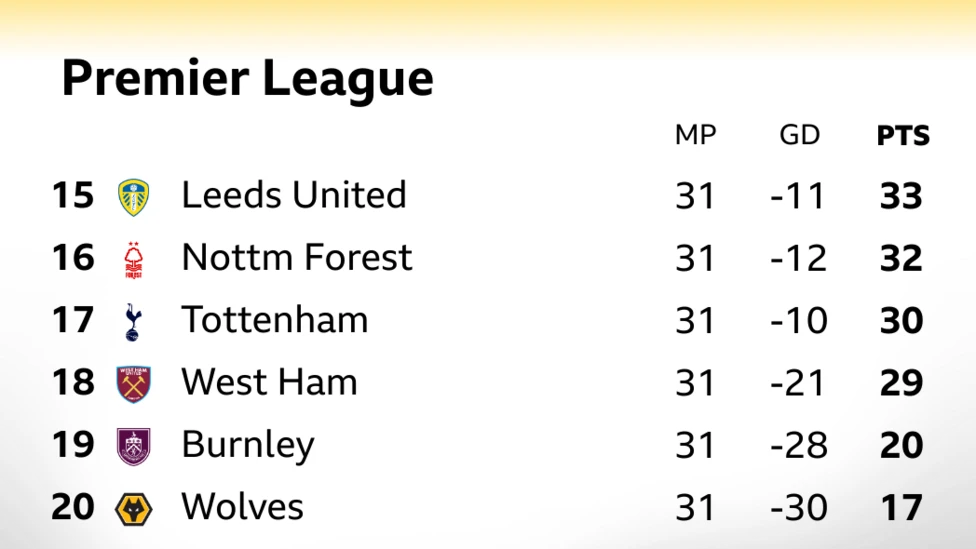Click Wolves' -30 goal difference value
This screenshot has width=976, height=549.
(x=799, y=508)
